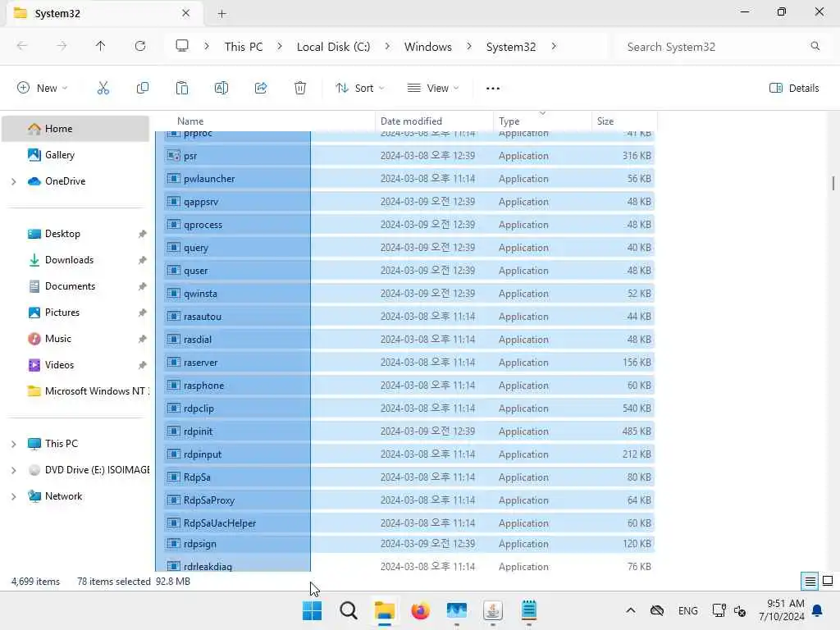Refresh the System32 folder view
Viewport: 840px width, 630px height.
click(140, 46)
